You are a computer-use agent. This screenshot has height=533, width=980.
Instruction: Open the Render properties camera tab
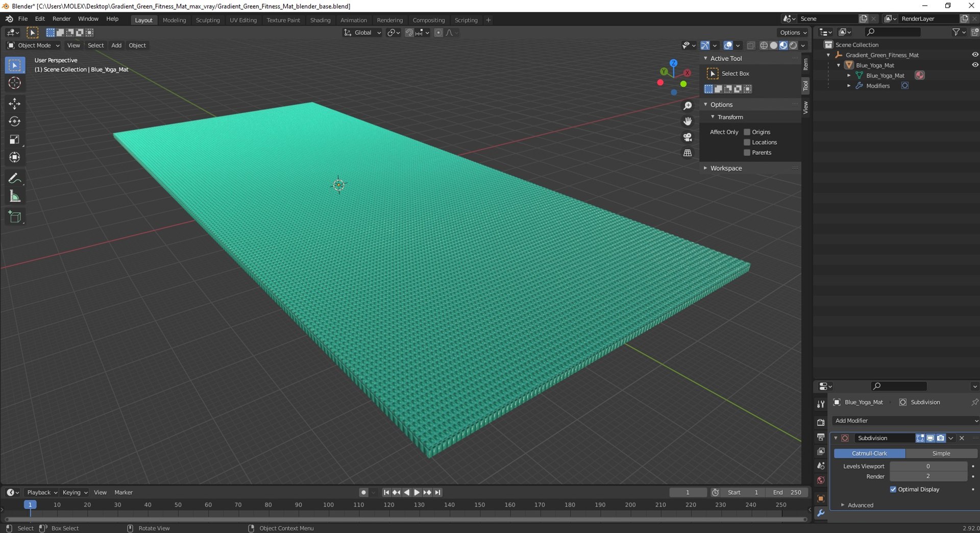[x=821, y=422]
